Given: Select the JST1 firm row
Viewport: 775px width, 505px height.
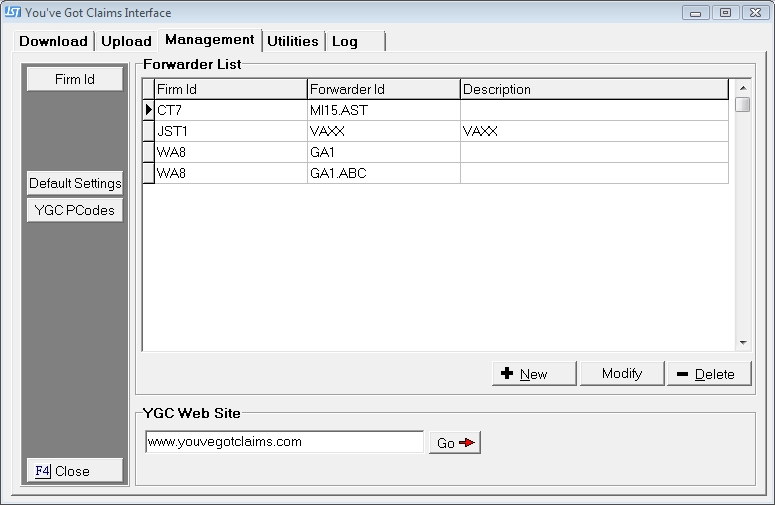Looking at the screenshot, I should coord(230,131).
